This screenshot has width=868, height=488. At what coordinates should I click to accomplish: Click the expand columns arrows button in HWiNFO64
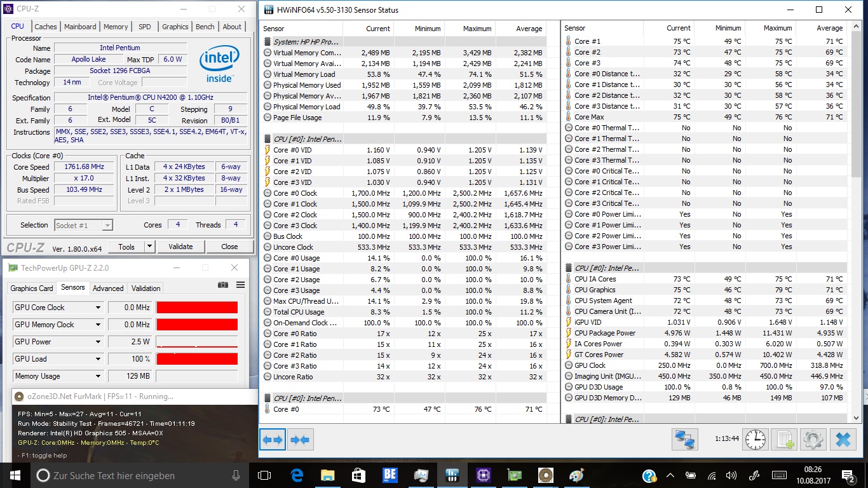coord(273,440)
